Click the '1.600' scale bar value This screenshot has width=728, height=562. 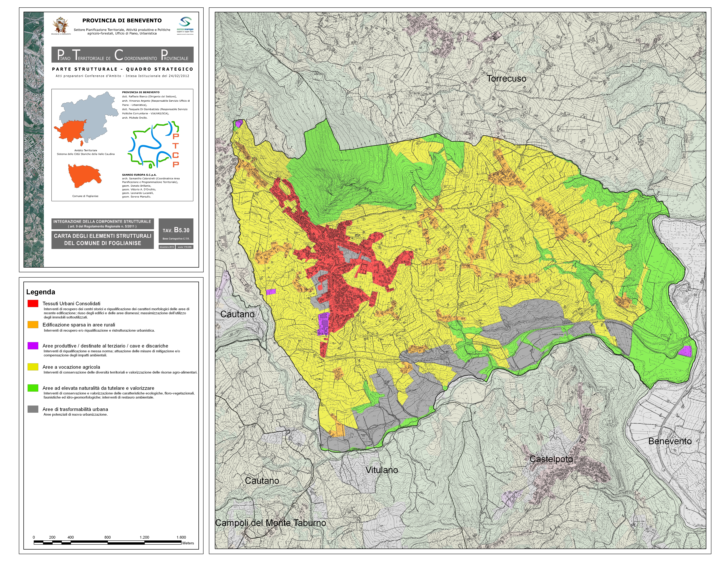point(181,537)
